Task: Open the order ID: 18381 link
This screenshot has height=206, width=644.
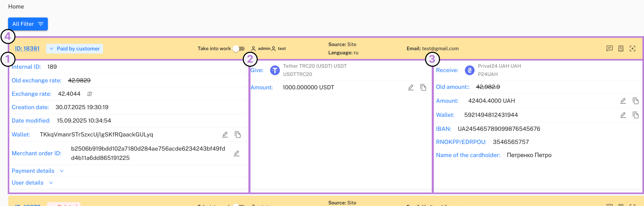Action: pos(27,48)
